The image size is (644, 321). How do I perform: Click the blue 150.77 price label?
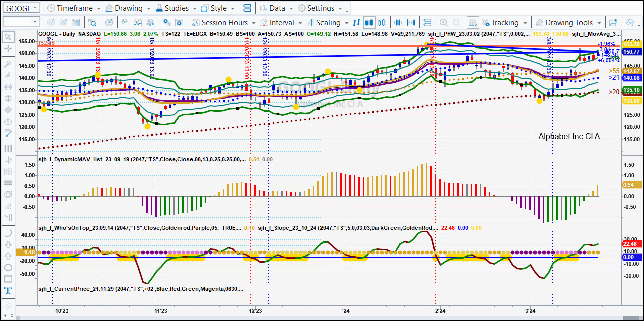click(632, 52)
